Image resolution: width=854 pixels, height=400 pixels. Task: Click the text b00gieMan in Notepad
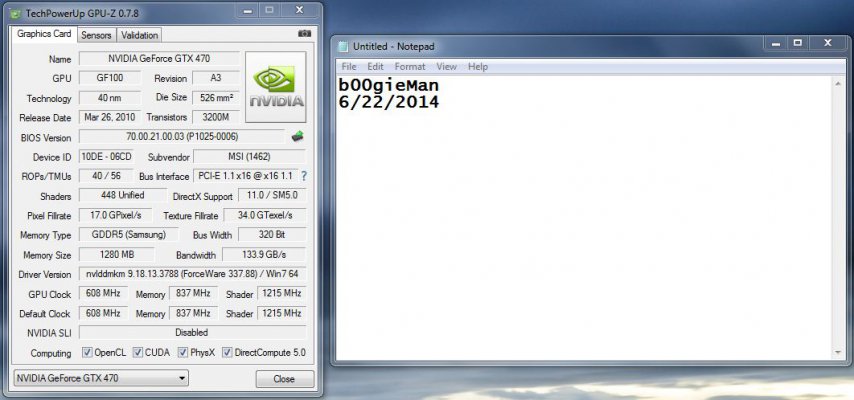[x=388, y=86]
